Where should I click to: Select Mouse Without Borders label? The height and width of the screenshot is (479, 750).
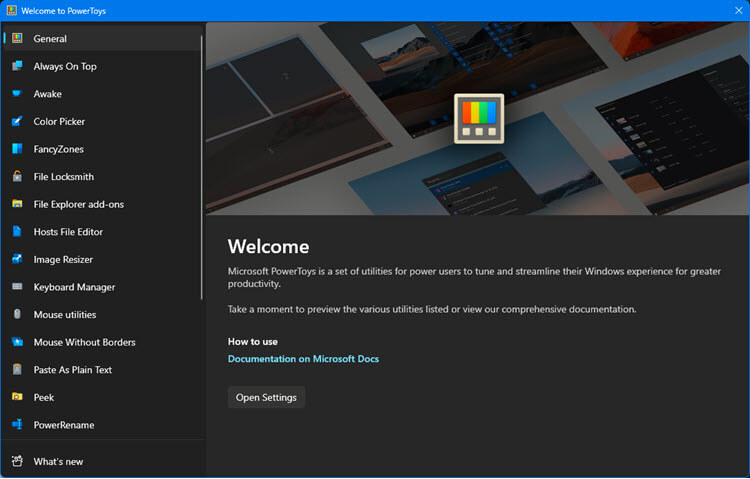click(84, 342)
